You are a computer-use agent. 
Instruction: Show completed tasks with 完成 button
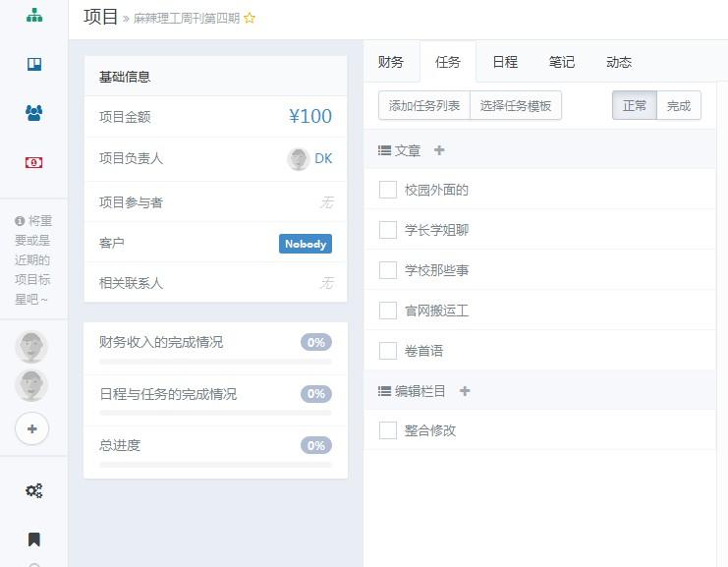point(679,105)
